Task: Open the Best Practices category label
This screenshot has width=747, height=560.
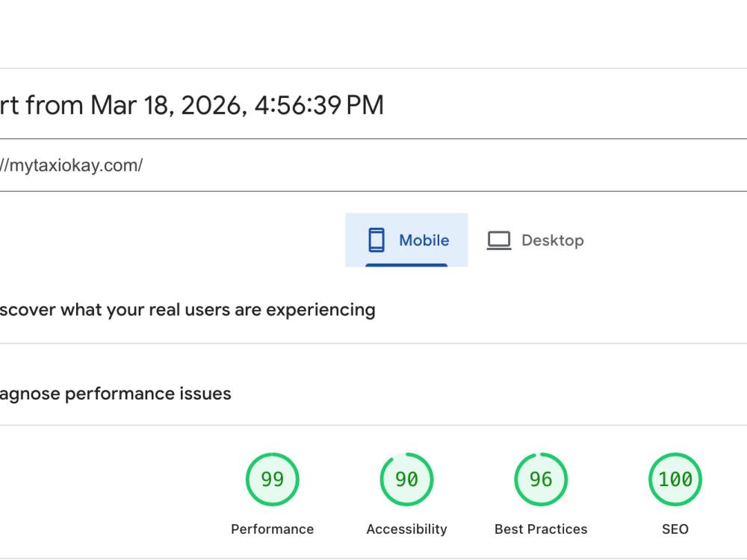Action: click(541, 529)
